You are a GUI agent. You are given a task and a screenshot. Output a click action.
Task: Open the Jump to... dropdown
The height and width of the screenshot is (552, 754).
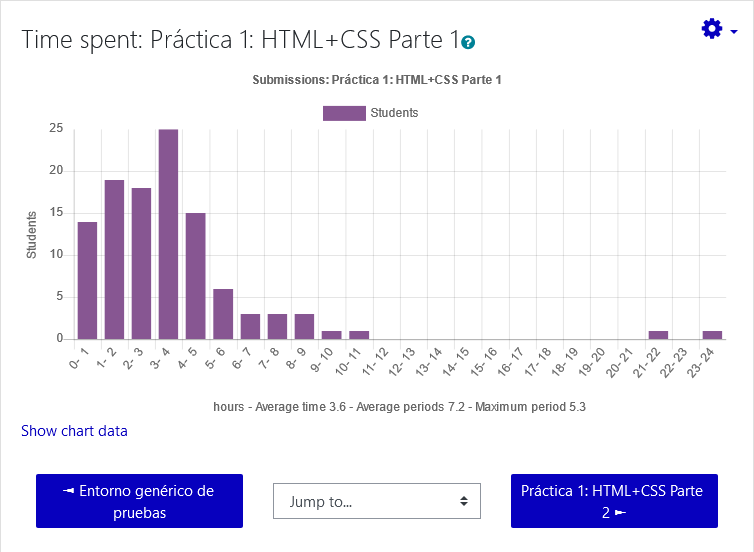coord(376,501)
